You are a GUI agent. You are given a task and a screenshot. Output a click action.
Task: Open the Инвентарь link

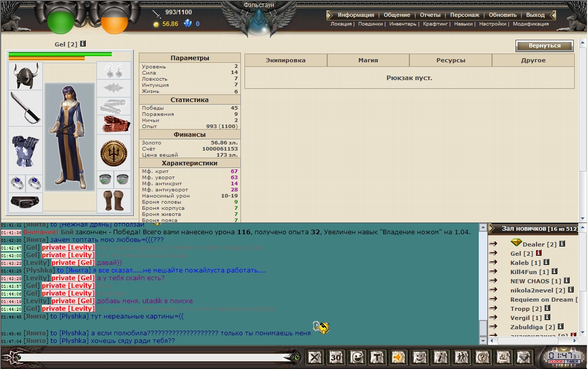[x=403, y=23]
